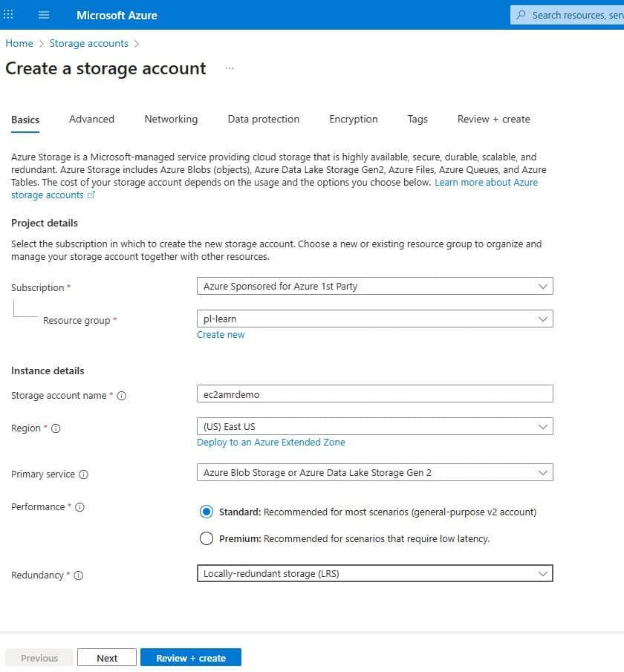
Task: Open the Subscription dropdown
Action: pos(374,286)
